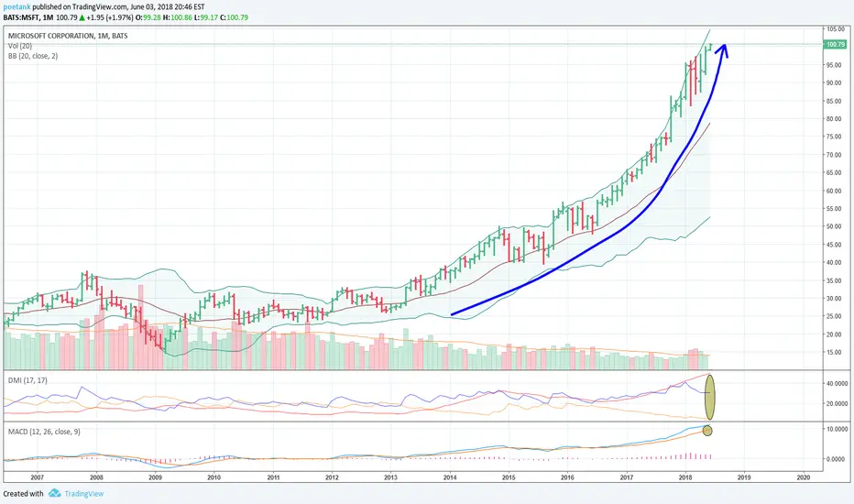Click the 2016 time axis label
The image size is (854, 504).
567,477
